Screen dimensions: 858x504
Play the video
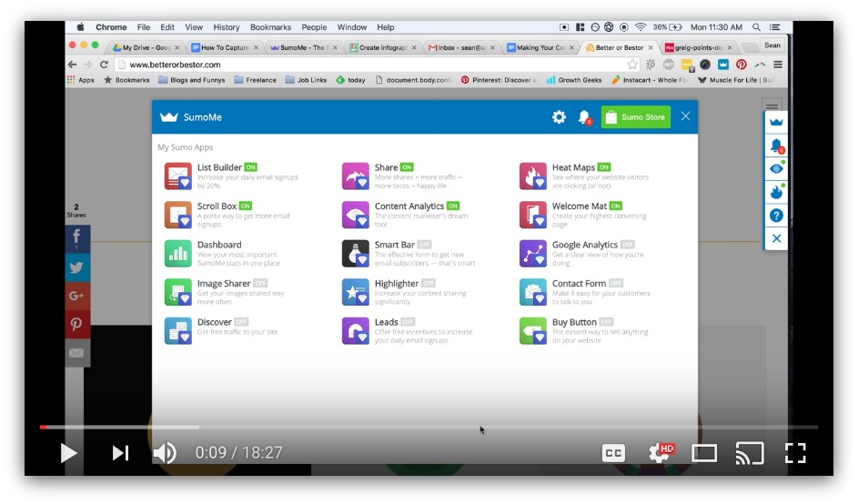68,453
